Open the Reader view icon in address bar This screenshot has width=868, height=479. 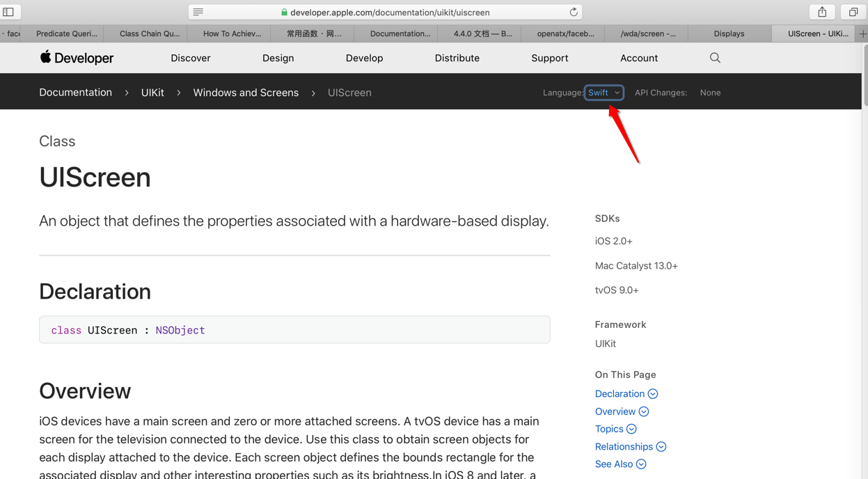(198, 12)
